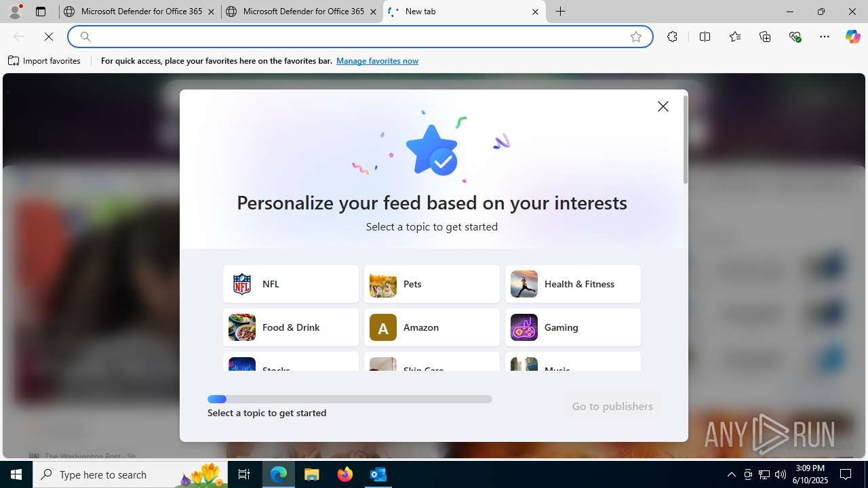Open the taskbar clock and date
Screen dimensions: 868x488
click(810, 474)
